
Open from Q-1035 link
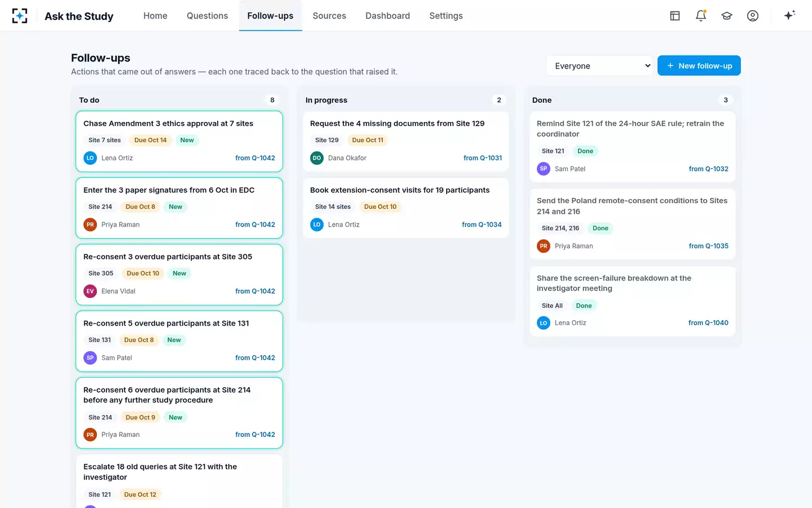708,246
